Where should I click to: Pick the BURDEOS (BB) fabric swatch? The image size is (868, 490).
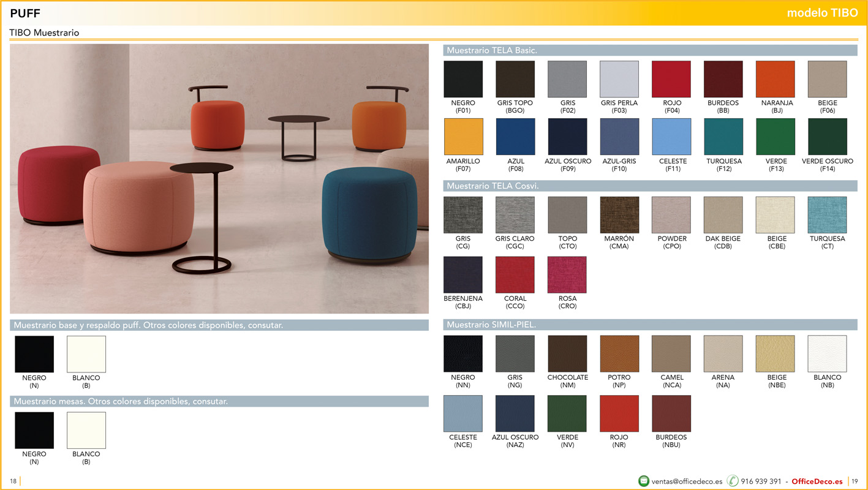pos(723,79)
